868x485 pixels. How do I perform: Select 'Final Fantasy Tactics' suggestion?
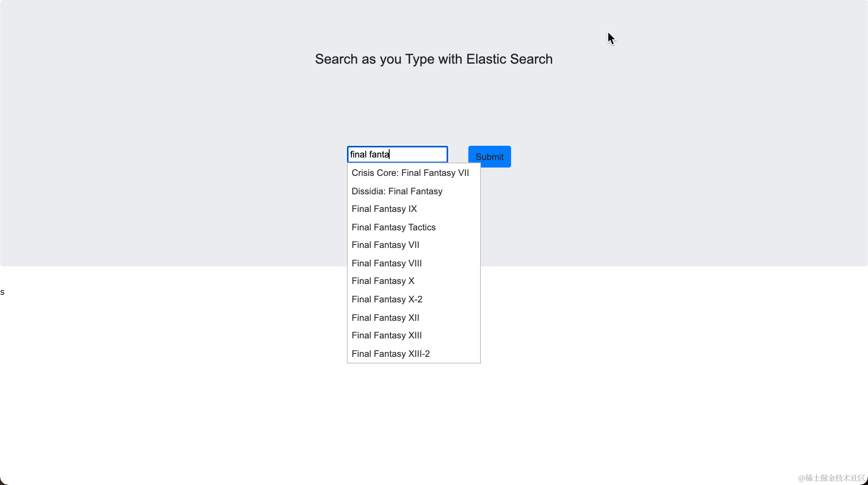393,227
